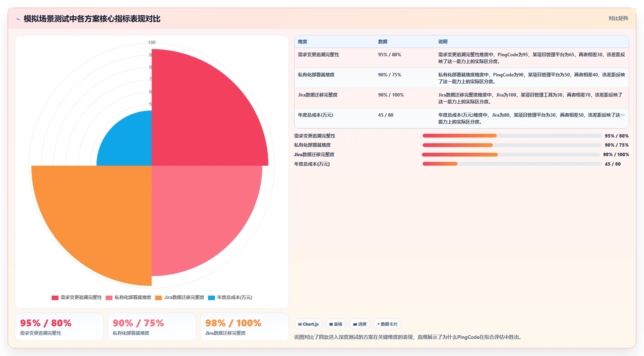Click table value 95% / 80%
The image size is (644, 356).
tap(390, 55)
